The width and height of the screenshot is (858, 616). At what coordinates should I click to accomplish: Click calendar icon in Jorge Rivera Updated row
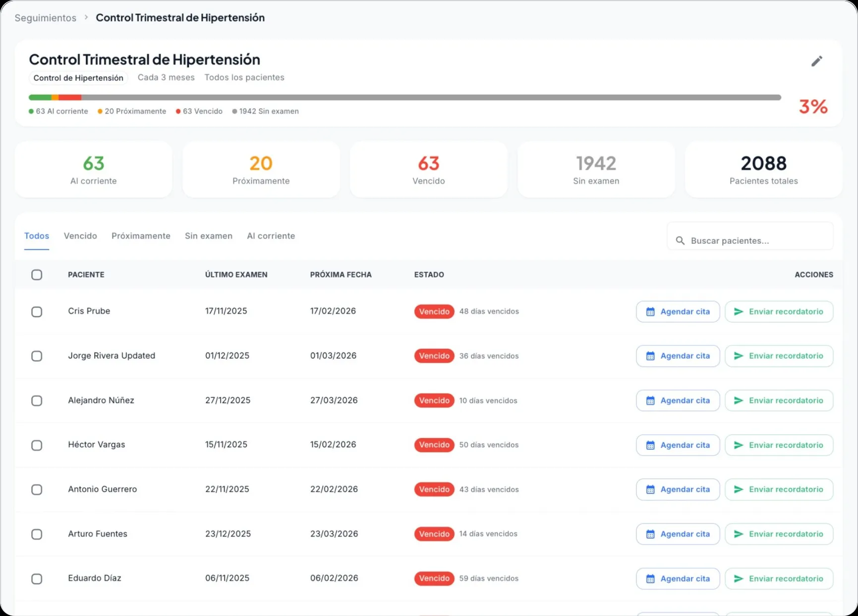650,356
